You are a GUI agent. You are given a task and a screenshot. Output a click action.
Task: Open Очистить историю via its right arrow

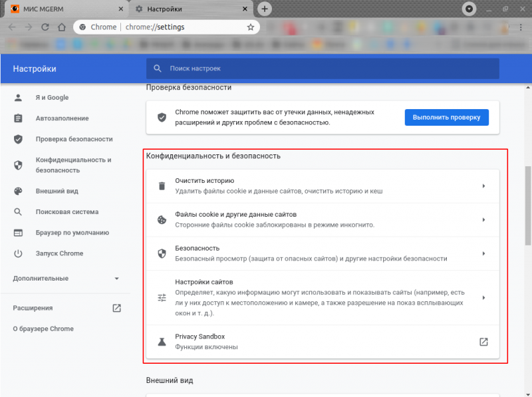coord(483,186)
